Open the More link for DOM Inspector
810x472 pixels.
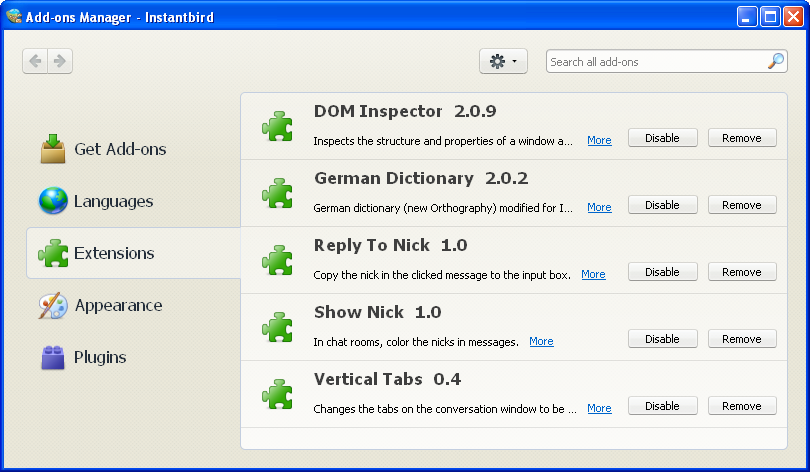point(599,140)
